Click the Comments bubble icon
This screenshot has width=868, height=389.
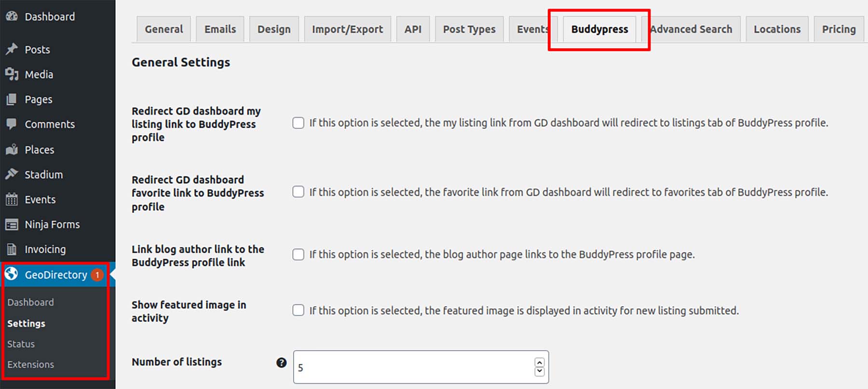coord(12,124)
